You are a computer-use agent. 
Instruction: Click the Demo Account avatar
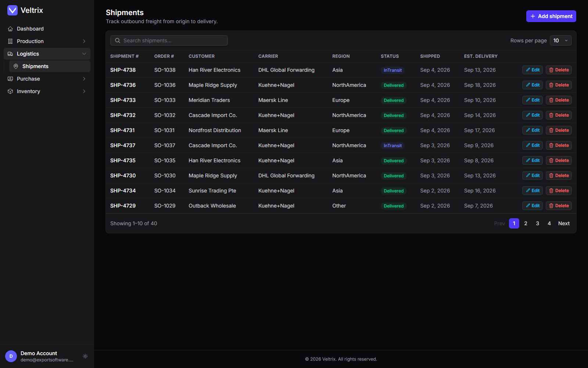[x=11, y=356]
